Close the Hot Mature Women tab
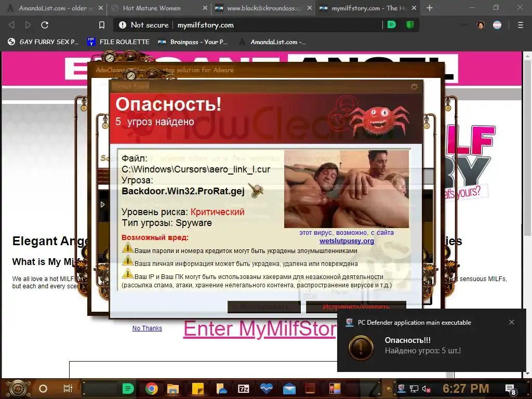 pos(205,8)
